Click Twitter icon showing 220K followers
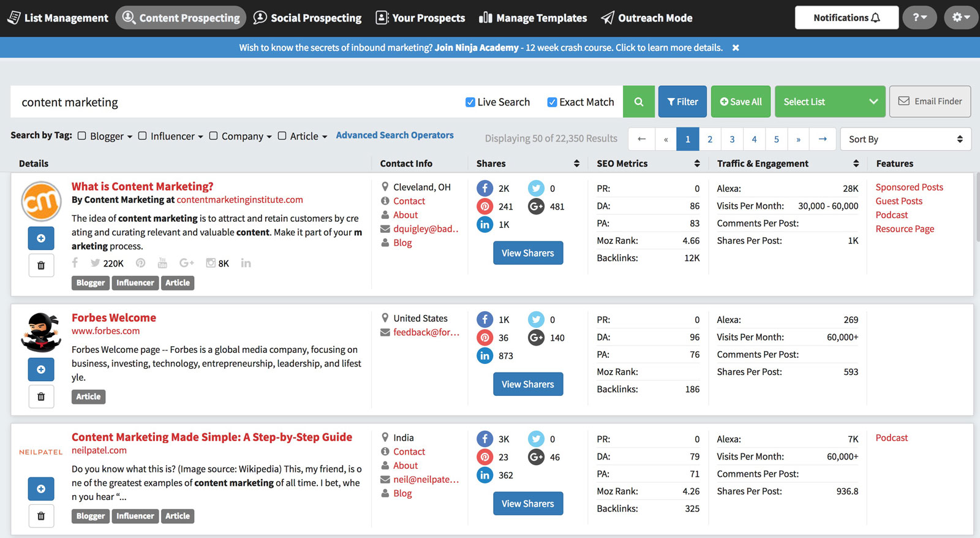This screenshot has height=538, width=980. (95, 263)
